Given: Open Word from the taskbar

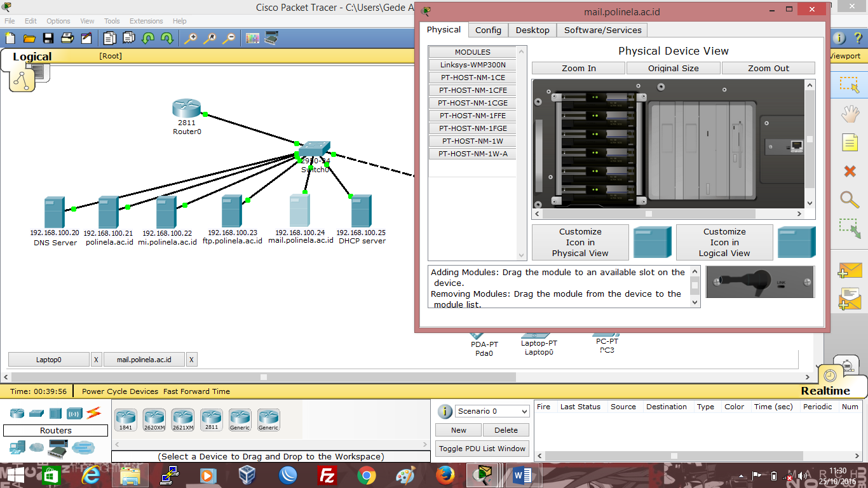Looking at the screenshot, I should pos(522,475).
